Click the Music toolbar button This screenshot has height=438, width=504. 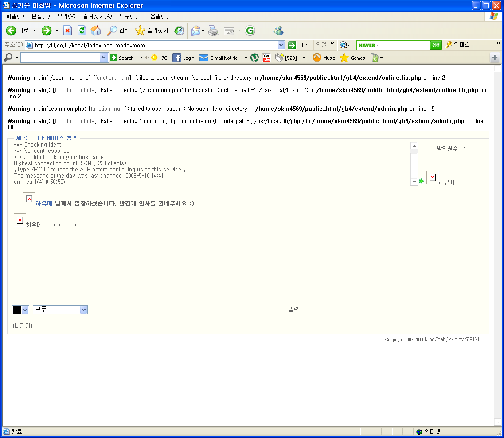coord(324,58)
